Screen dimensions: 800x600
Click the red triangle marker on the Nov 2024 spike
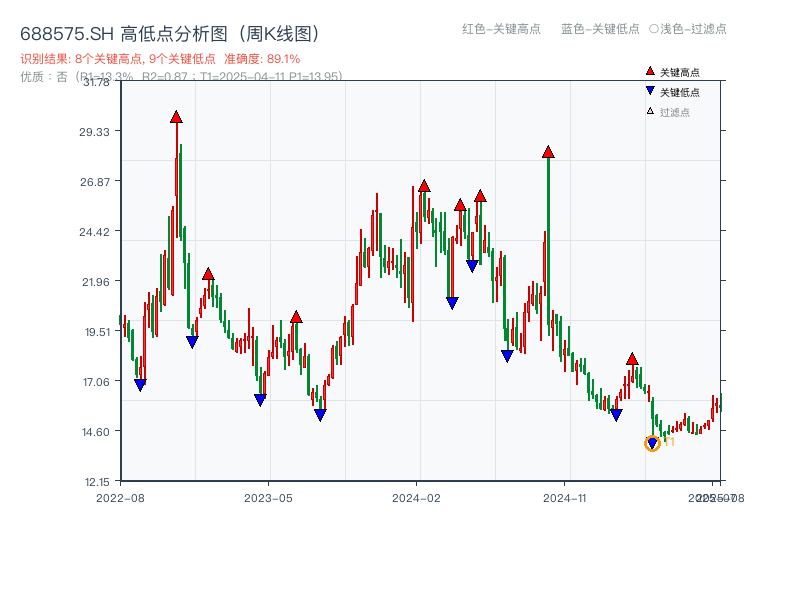pyautogui.click(x=547, y=152)
